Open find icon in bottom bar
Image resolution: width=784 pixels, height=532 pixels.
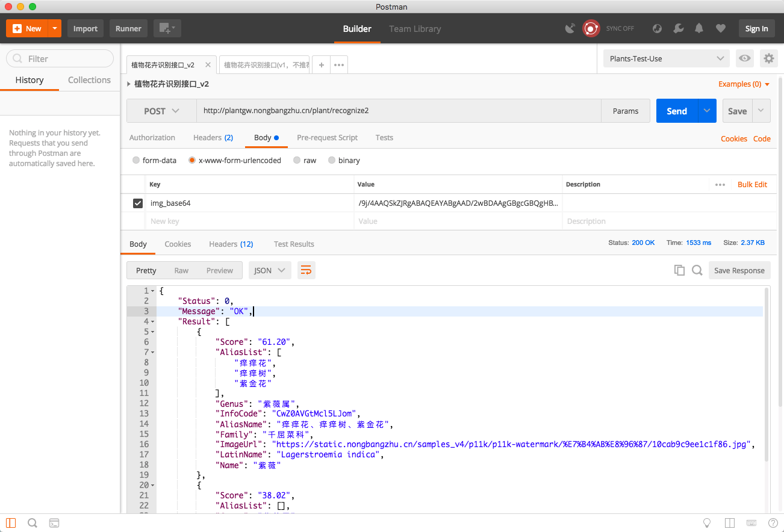33,523
